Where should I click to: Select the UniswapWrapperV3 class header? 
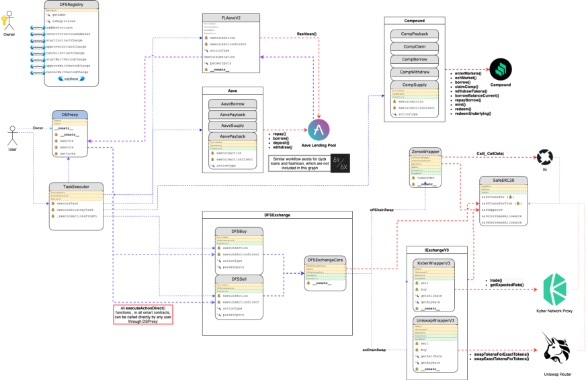pos(435,320)
